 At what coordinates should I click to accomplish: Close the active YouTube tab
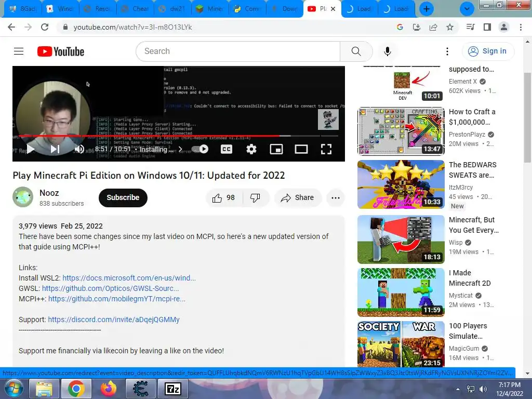(x=333, y=9)
